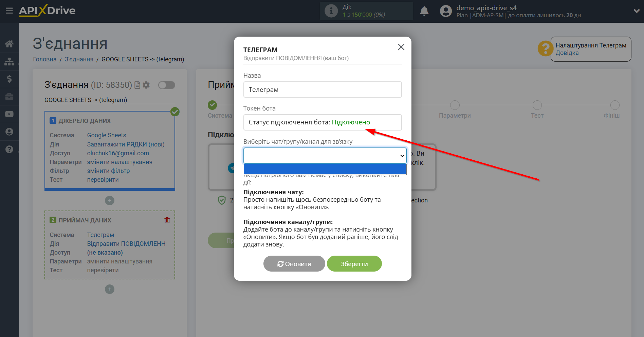Click the (не вказано) access link
The width and height of the screenshot is (644, 337).
(x=105, y=253)
